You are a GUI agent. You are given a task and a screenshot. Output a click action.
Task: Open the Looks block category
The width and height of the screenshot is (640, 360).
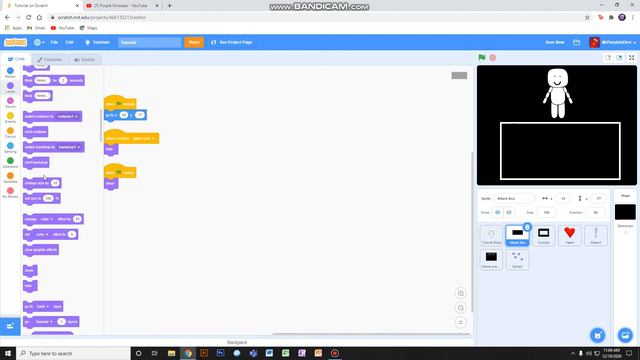click(x=10, y=88)
